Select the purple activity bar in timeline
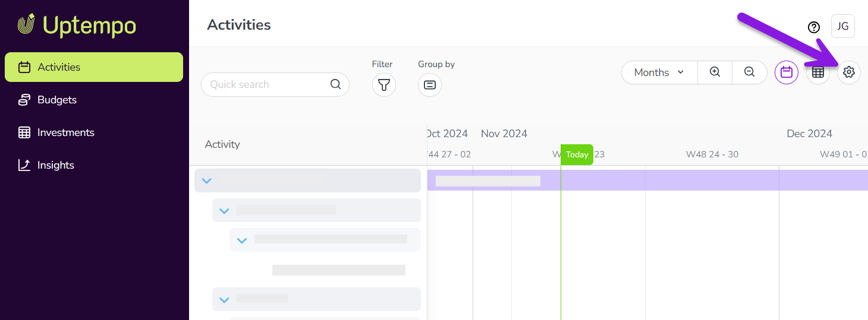 (x=647, y=180)
